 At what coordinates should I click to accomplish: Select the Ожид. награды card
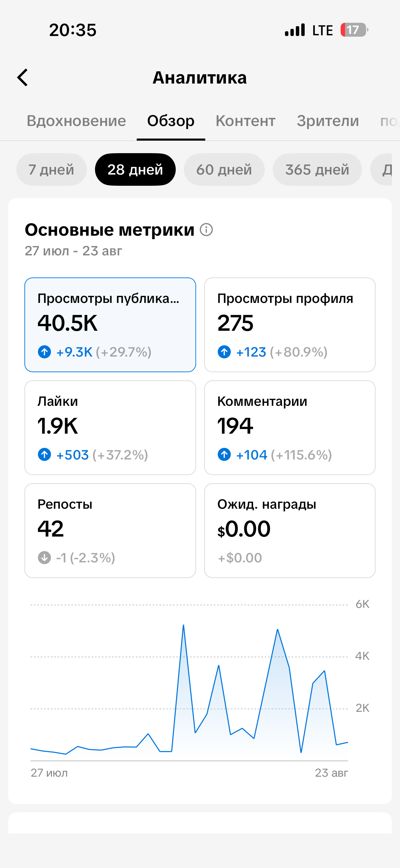(290, 530)
